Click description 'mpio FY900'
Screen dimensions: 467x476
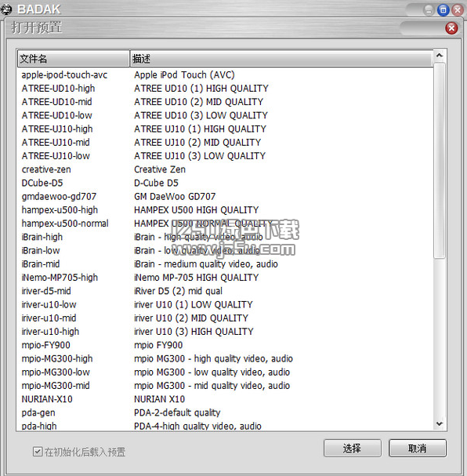[x=158, y=345]
